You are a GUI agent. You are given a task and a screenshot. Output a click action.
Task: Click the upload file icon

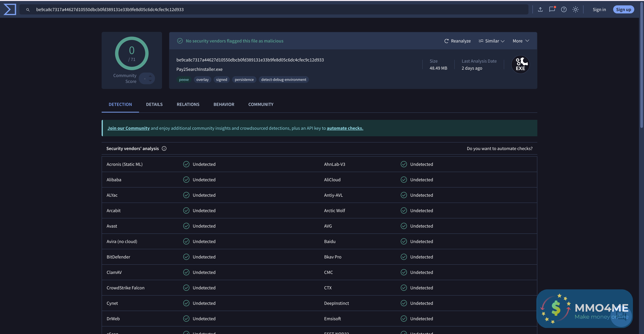pos(540,10)
